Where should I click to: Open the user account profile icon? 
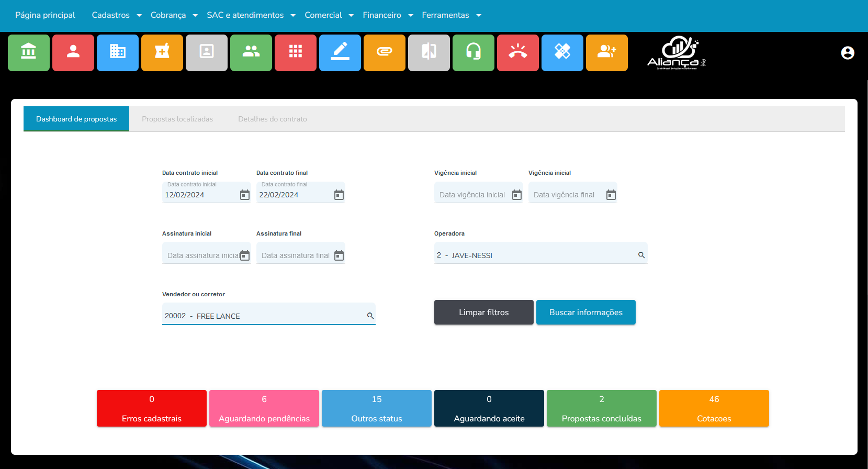click(x=848, y=53)
